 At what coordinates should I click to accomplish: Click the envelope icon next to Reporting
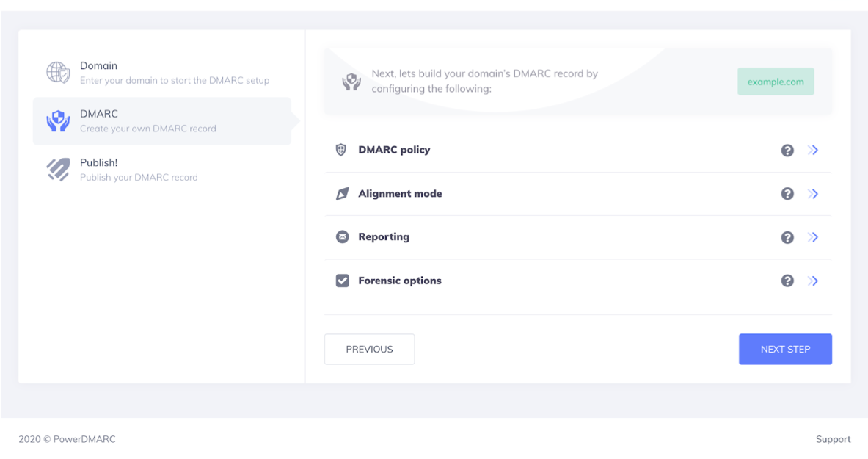tap(343, 236)
